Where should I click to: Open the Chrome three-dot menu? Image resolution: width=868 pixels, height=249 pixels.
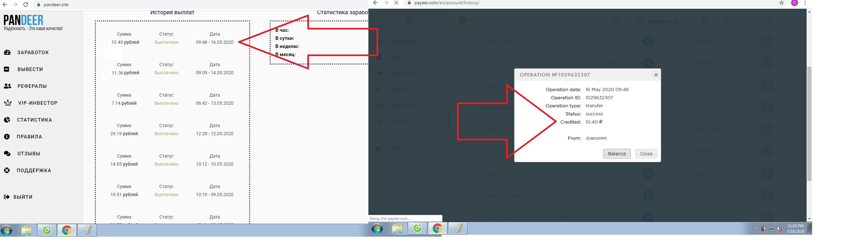click(x=805, y=3)
